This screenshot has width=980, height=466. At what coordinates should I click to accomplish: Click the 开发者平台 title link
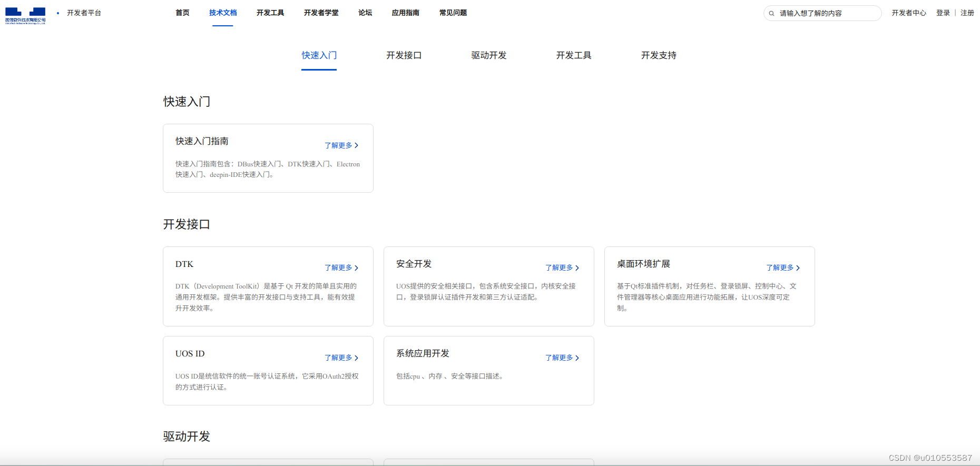pyautogui.click(x=84, y=13)
